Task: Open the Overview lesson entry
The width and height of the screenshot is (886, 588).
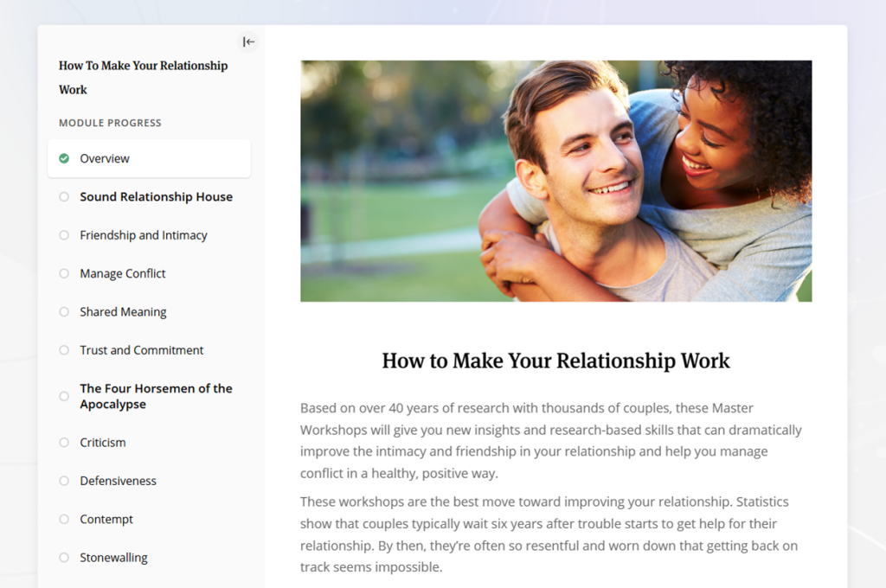Action: click(105, 158)
